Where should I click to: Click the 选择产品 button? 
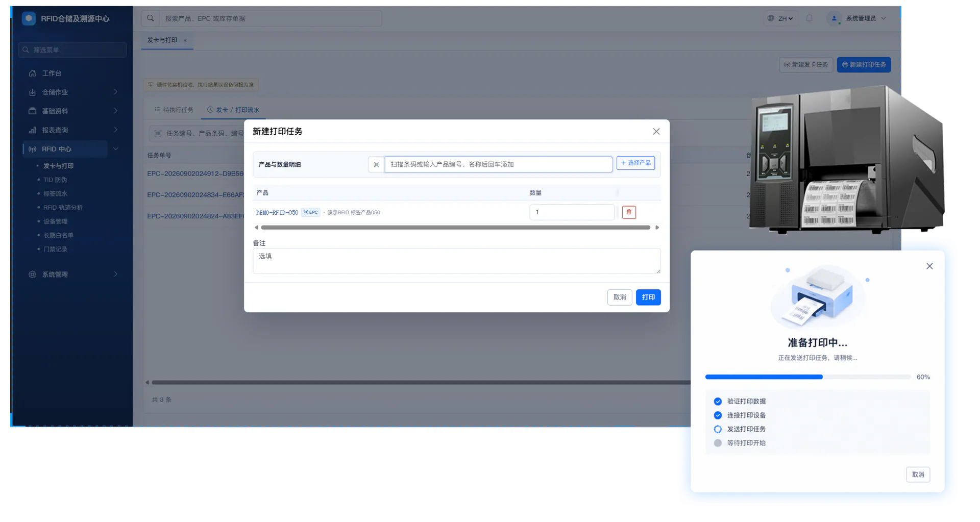click(635, 163)
